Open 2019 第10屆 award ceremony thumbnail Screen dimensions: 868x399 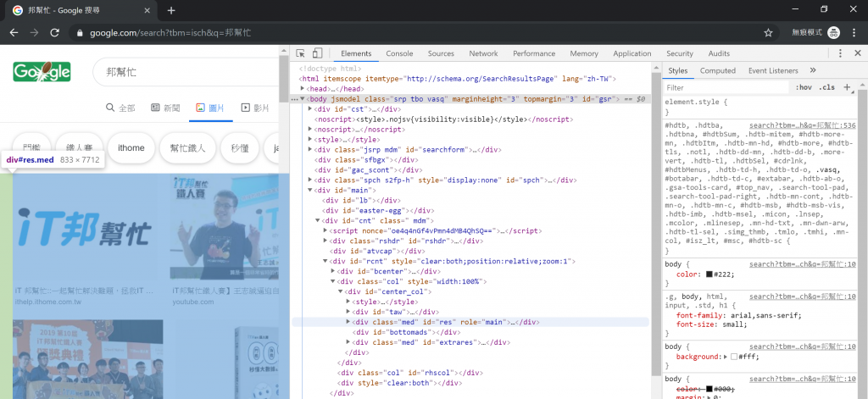[x=87, y=359]
